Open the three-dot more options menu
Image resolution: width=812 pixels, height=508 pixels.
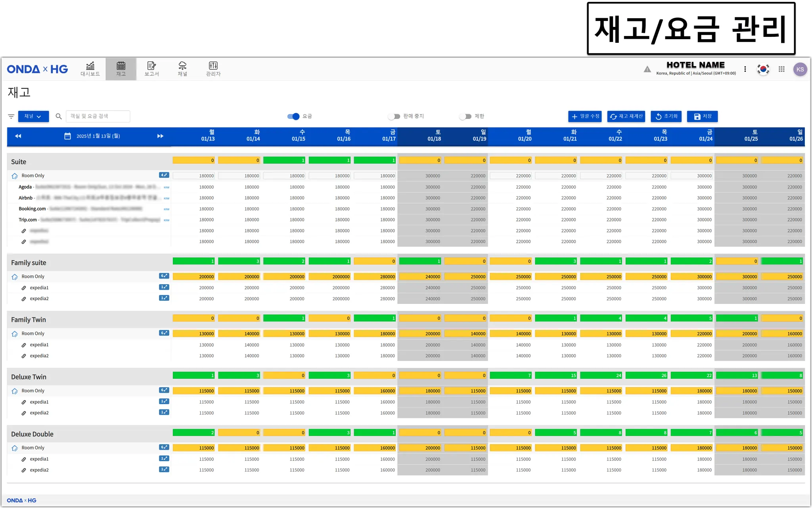745,69
